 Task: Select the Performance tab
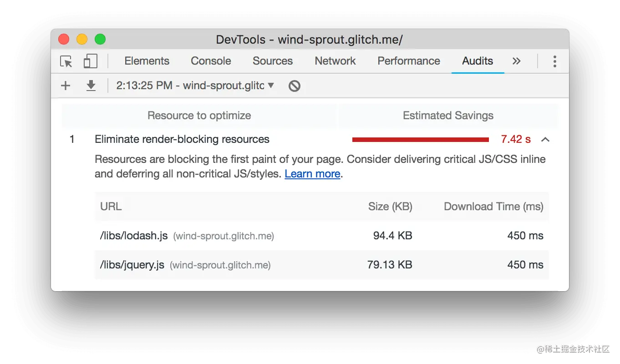tap(409, 61)
